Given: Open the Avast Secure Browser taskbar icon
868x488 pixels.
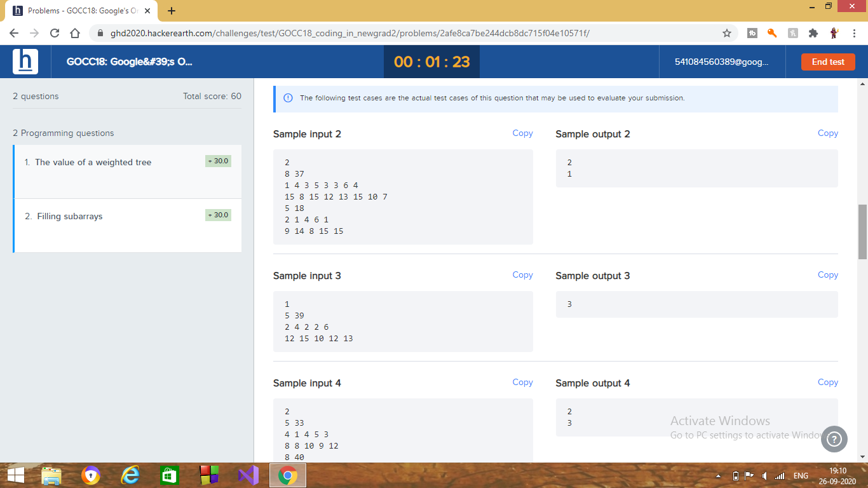Looking at the screenshot, I should [91, 475].
